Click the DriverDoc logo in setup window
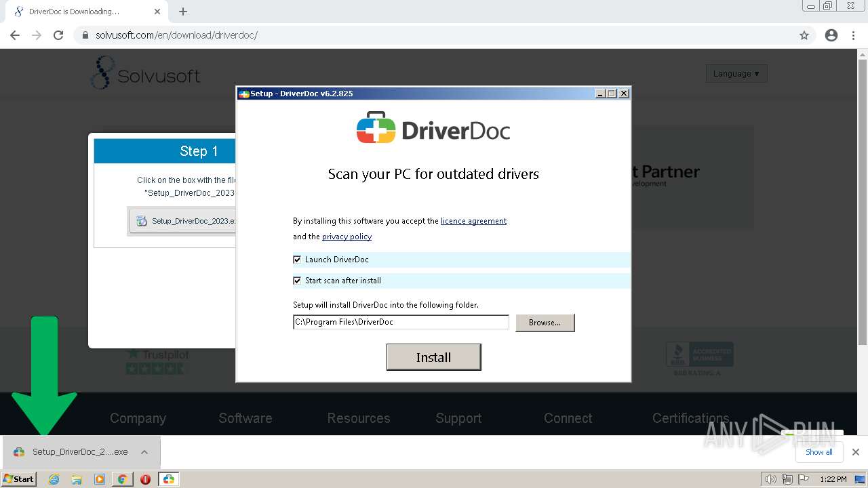This screenshot has width=868, height=488. [x=433, y=128]
